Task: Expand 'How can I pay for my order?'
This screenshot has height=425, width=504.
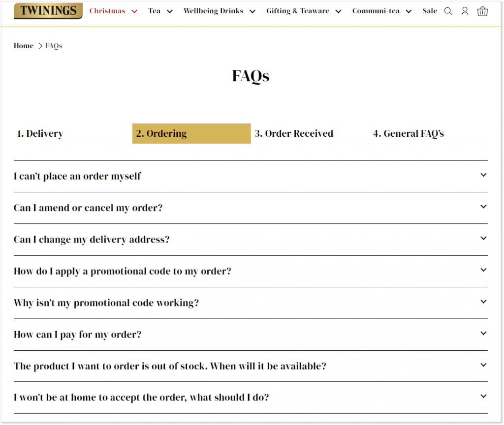Action: pos(483,333)
